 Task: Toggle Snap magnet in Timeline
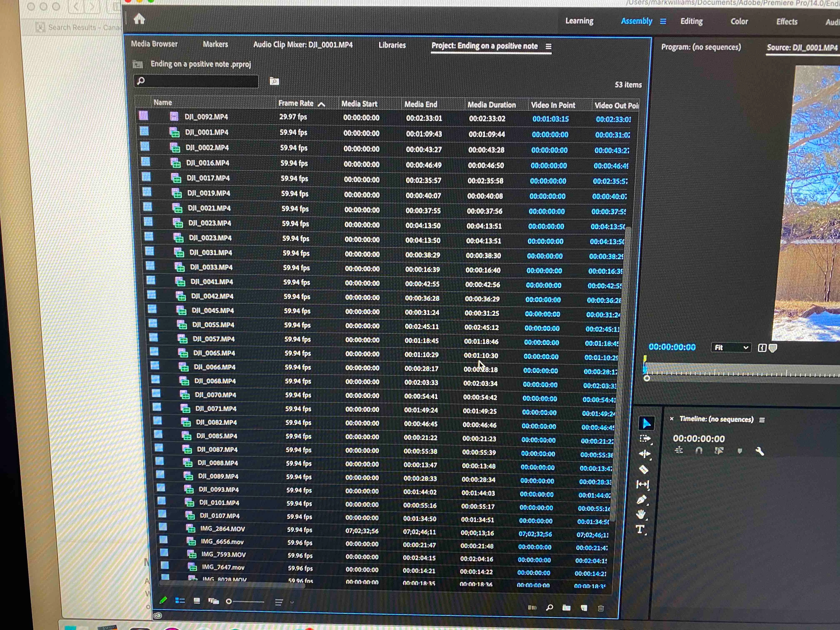coord(699,451)
